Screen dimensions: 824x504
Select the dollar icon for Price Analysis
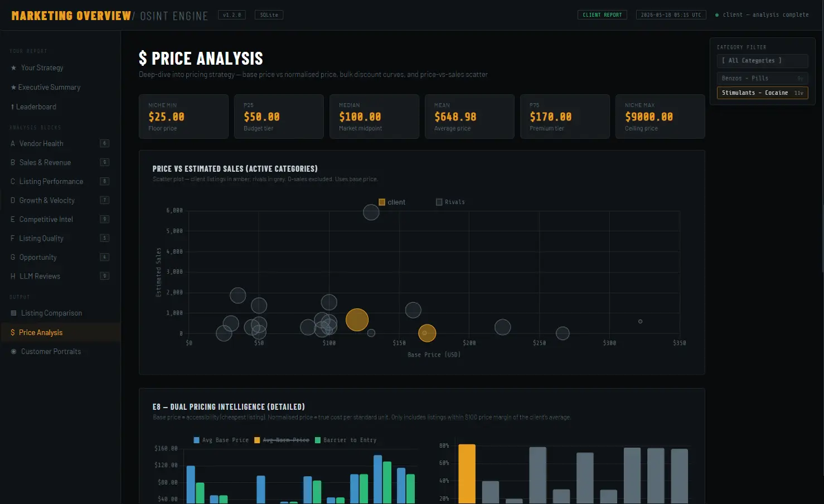tap(13, 333)
